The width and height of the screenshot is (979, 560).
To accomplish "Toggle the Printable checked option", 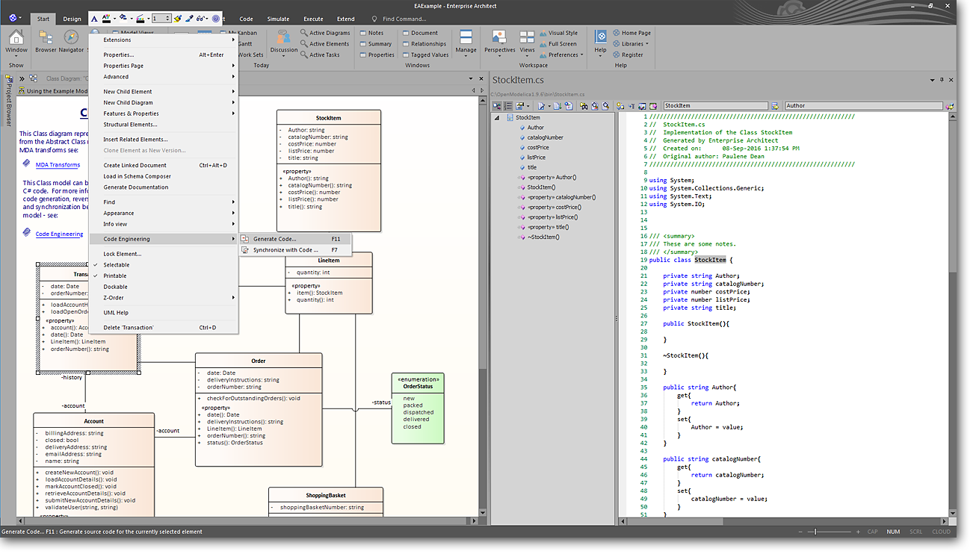I will 115,276.
